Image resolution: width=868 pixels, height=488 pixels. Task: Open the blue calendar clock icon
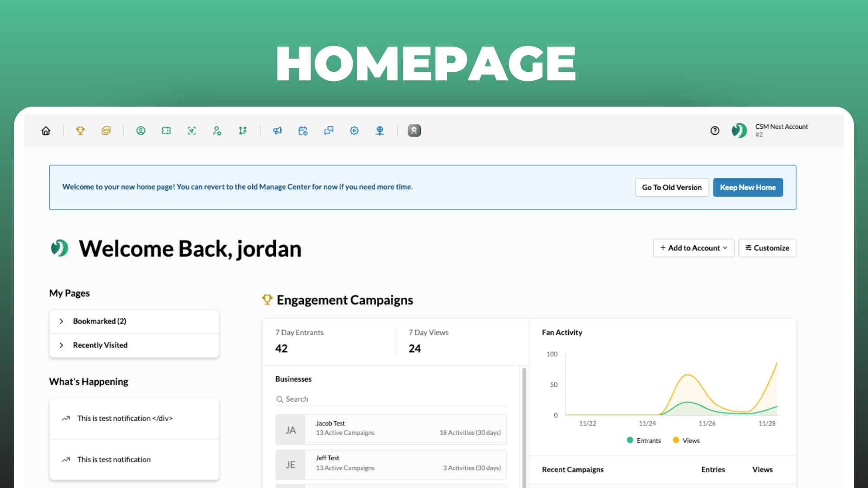[303, 131]
